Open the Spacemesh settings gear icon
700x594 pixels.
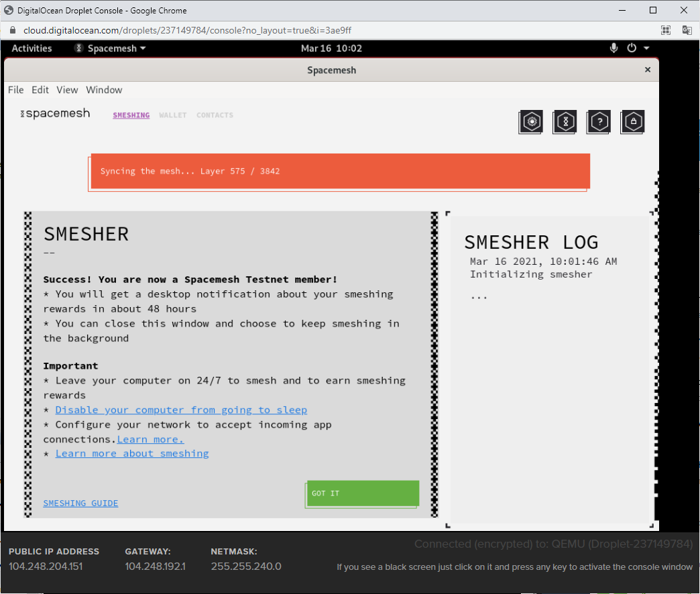(531, 121)
